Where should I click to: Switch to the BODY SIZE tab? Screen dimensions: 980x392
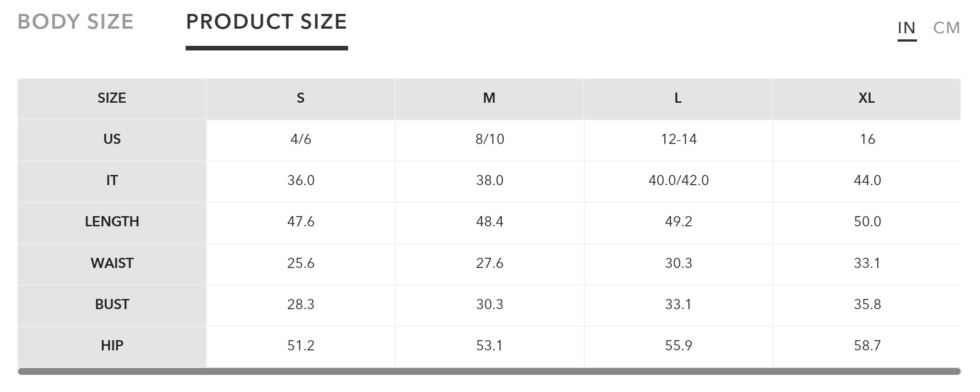pos(75,22)
